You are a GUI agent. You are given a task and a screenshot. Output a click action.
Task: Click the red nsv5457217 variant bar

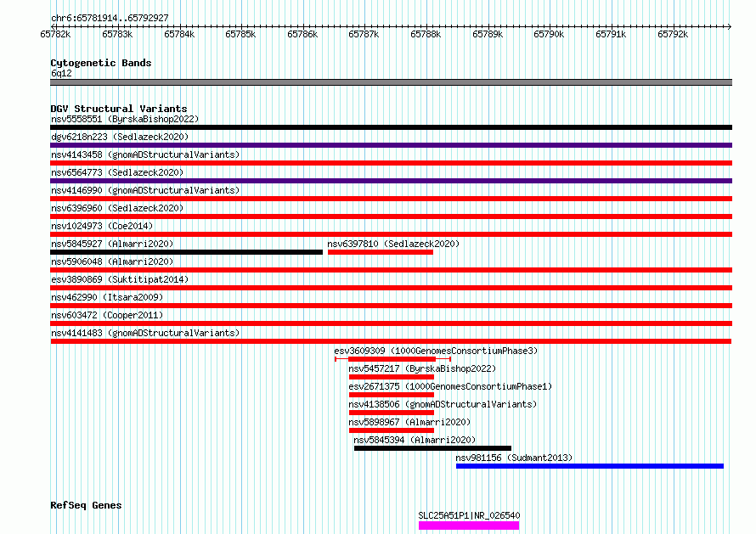392,377
